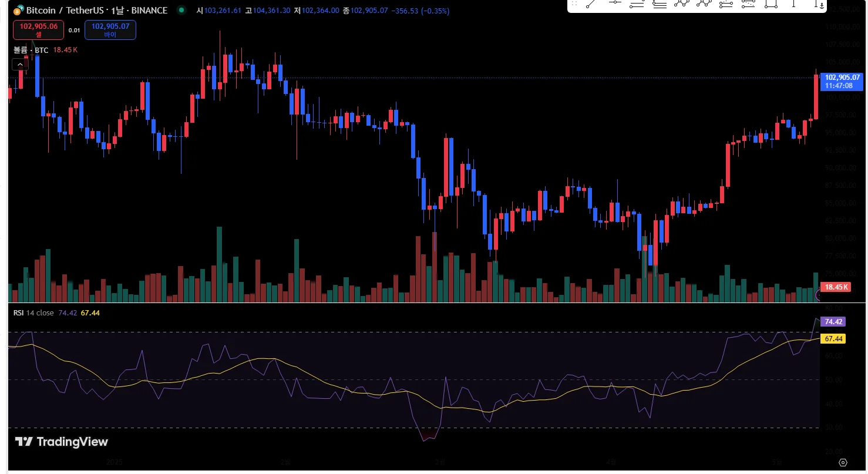Select the 볼륨 · BTC volume legend
The height and width of the screenshot is (474, 868).
pyautogui.click(x=31, y=50)
